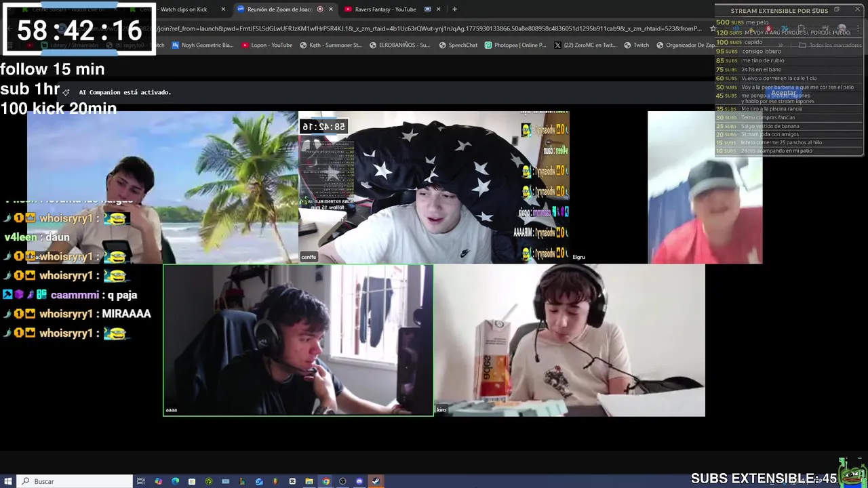Viewport: 868px width, 488px height.
Task: Open the Organizador De Zap... bookmark
Action: coord(686,45)
